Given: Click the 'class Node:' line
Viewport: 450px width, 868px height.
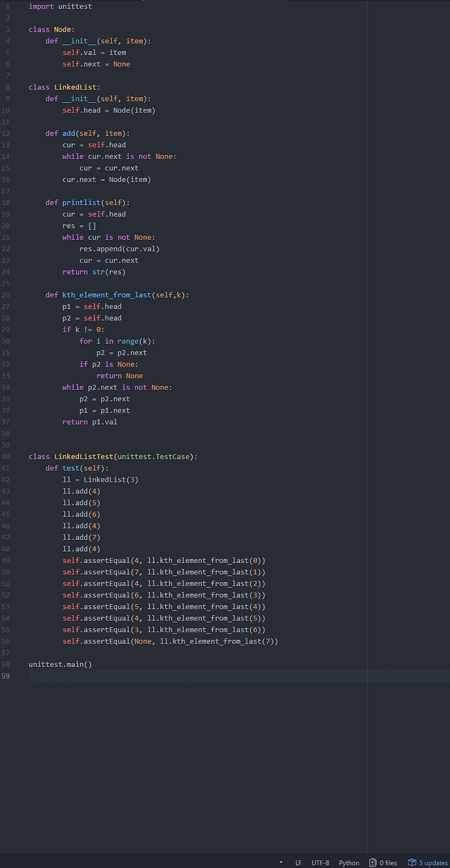Looking at the screenshot, I should (x=52, y=29).
